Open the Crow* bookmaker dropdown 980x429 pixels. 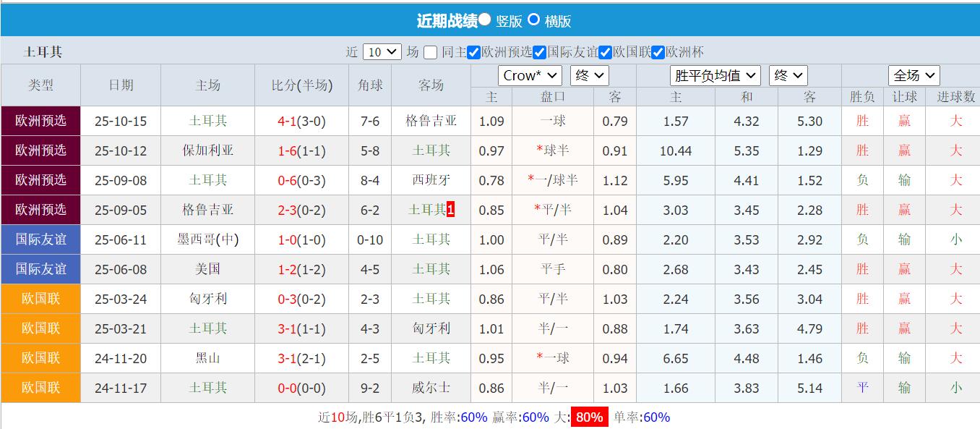coord(530,75)
